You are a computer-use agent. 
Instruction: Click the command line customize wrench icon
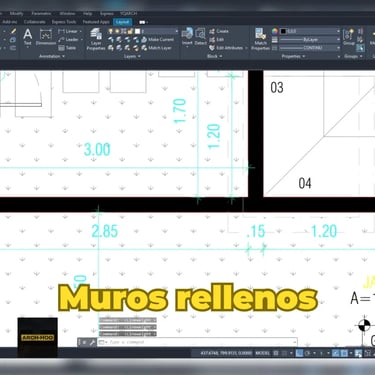[x=92, y=342]
